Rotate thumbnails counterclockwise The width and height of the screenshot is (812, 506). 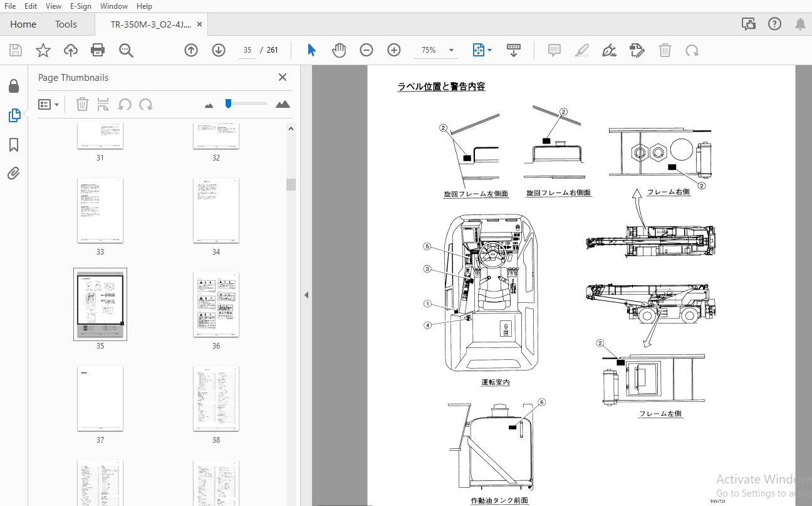tap(125, 104)
